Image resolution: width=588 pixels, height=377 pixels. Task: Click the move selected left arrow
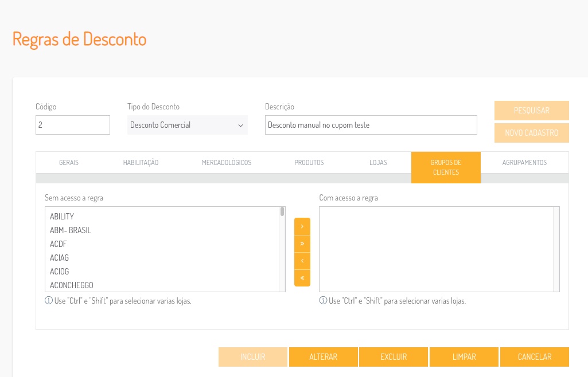(x=302, y=261)
